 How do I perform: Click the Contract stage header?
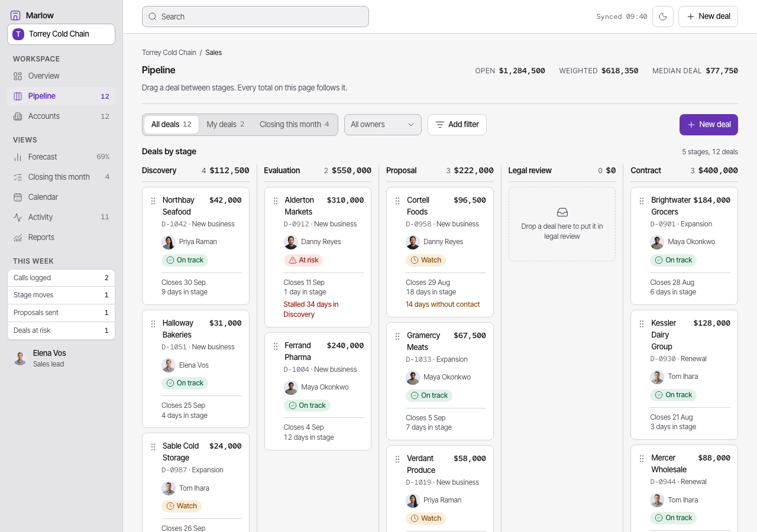[x=684, y=171]
